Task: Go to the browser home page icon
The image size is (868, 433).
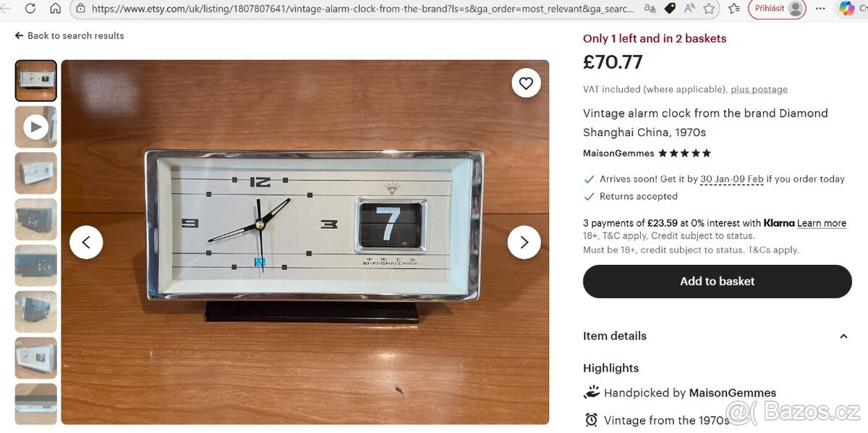Action: (x=56, y=9)
